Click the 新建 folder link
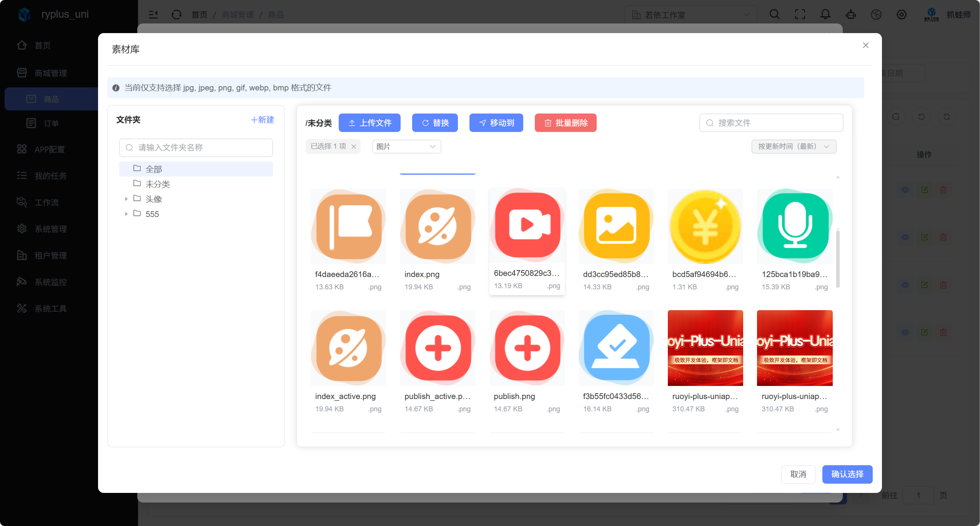 [262, 120]
